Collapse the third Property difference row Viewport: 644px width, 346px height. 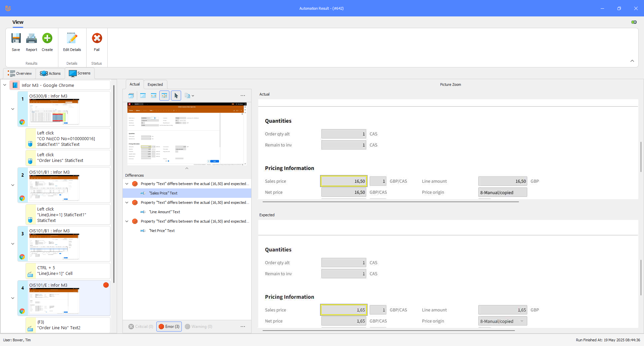pyautogui.click(x=127, y=221)
